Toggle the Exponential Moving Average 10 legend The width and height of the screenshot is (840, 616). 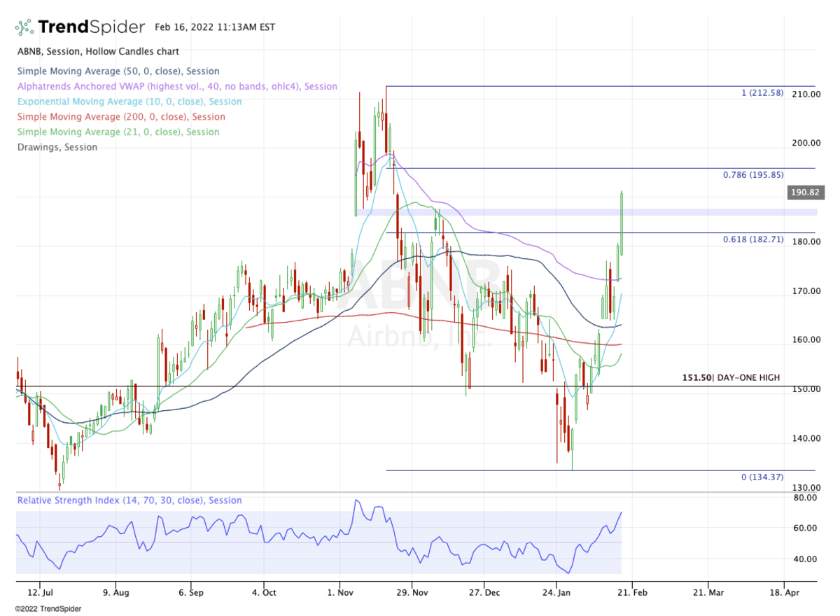(129, 101)
